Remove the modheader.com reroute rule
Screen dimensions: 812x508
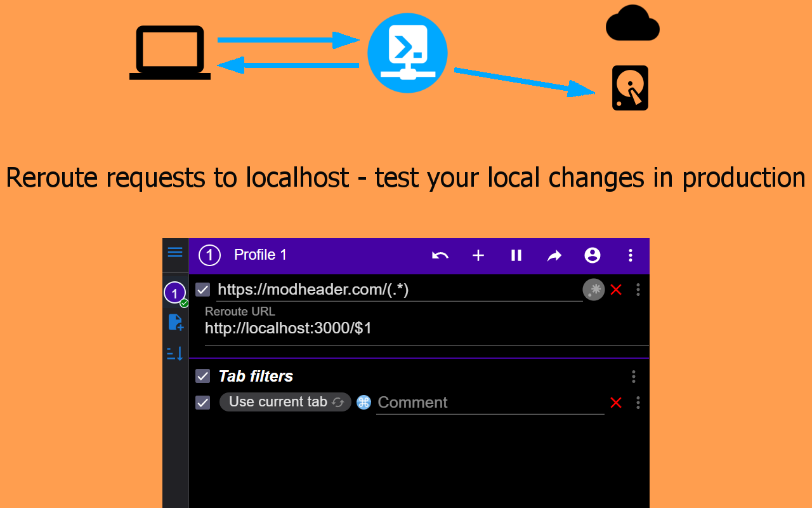[616, 290]
